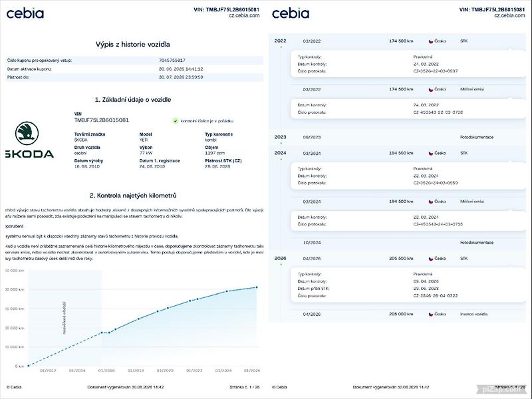Image resolution: width=532 pixels, height=399 pixels.
Task: Click the cebia logo on left page
Action: click(x=25, y=13)
